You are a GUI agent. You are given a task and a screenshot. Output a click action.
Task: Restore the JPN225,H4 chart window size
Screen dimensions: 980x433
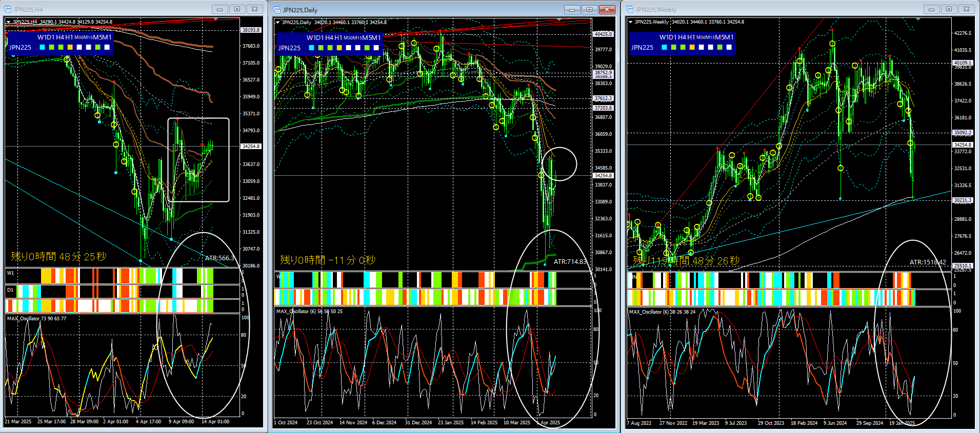pos(237,9)
